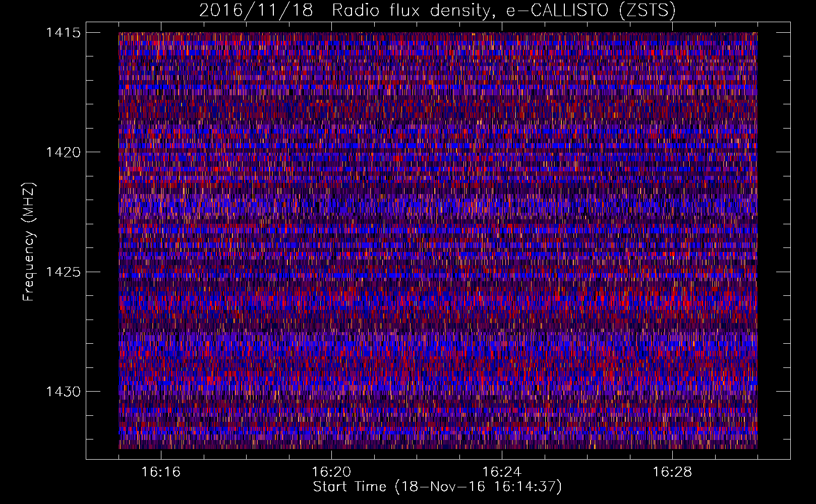Click the 16:20 time tick label
The height and width of the screenshot is (504, 816).
tap(331, 472)
